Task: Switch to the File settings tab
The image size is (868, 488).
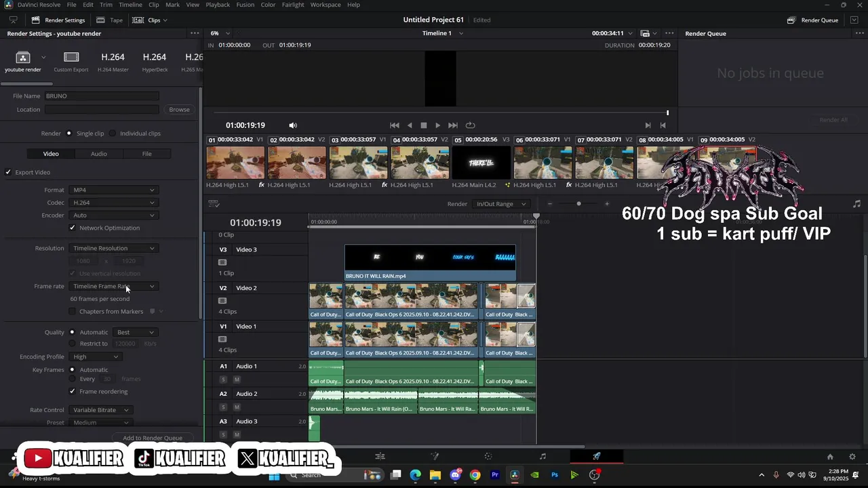Action: 146,154
